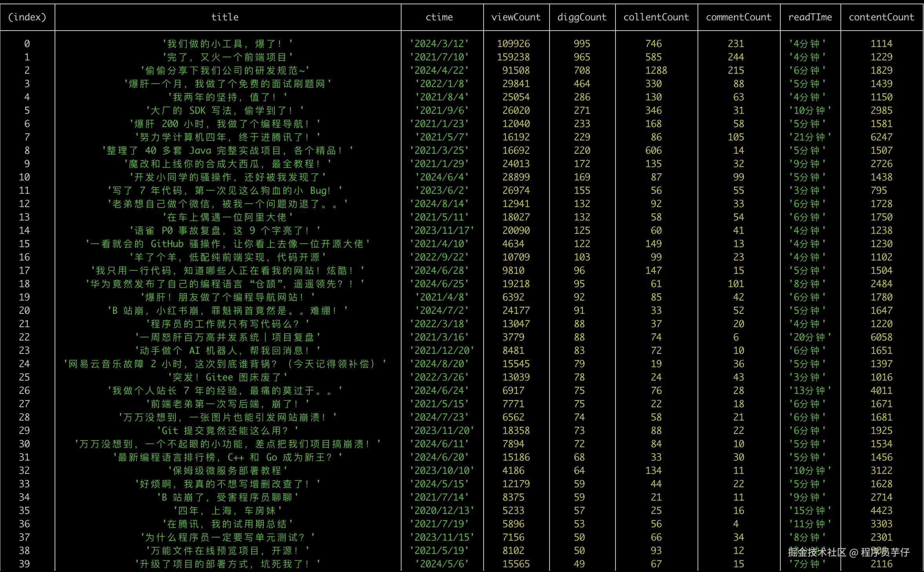Click title '突发！Gitee 图床废了'

click(228, 377)
